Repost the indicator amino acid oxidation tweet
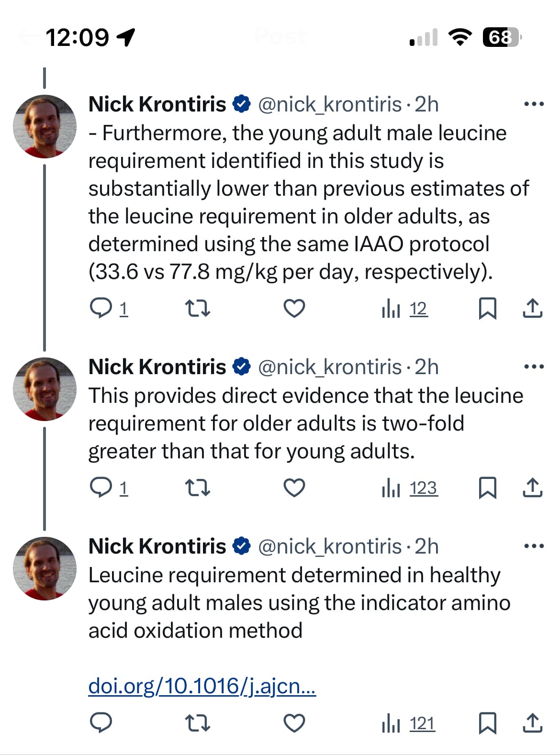 pyautogui.click(x=197, y=723)
